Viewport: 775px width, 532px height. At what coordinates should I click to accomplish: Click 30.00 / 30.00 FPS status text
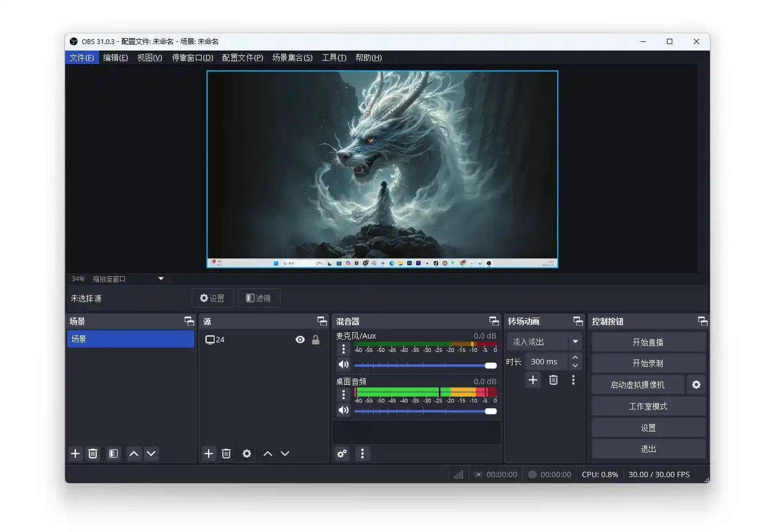click(659, 475)
